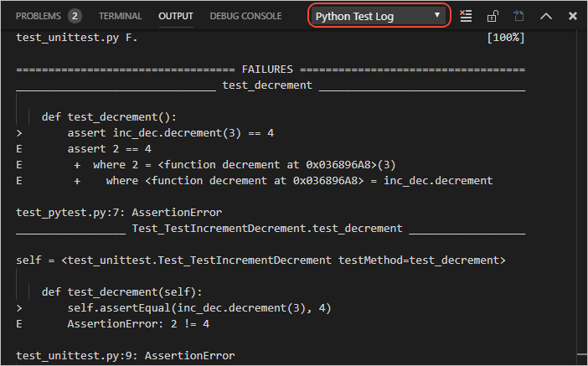The height and width of the screenshot is (366, 588).
Task: Follow the test_unittest.py:9 AssertionError reference
Action: point(125,356)
